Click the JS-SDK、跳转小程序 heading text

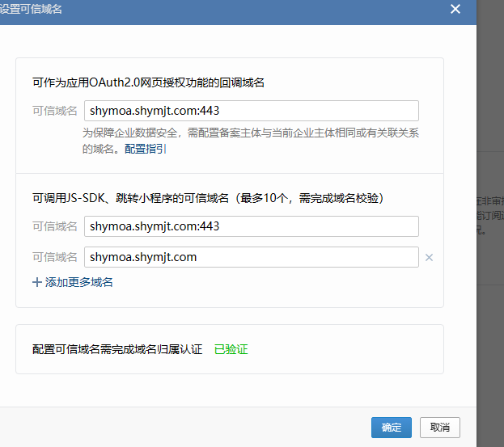pos(207,198)
